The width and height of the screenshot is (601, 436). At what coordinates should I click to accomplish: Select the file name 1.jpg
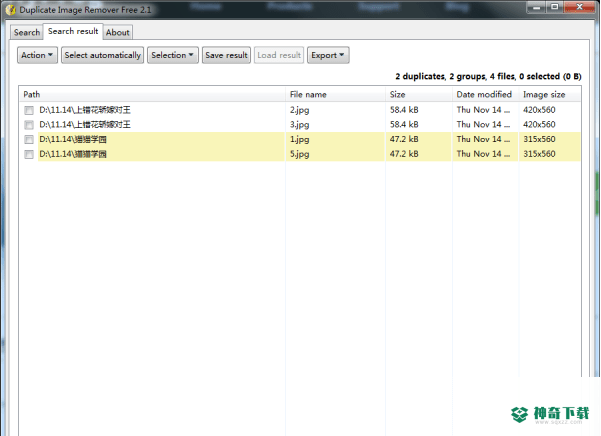(299, 139)
